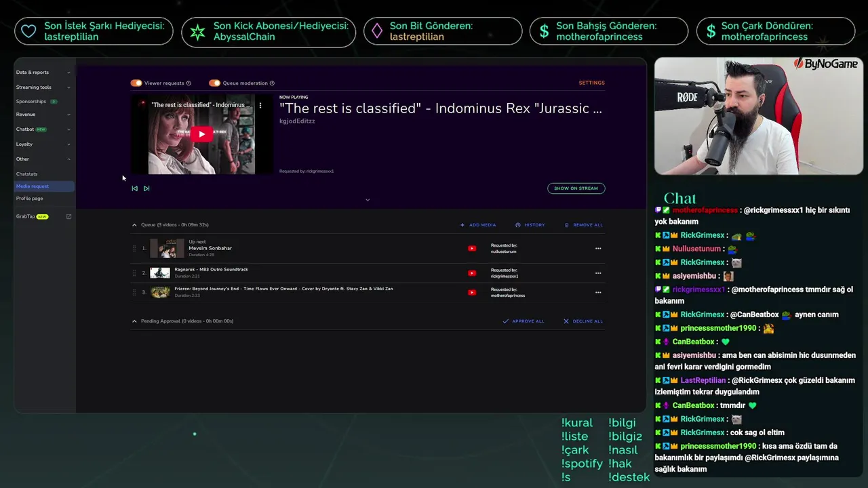Collapse the Queue section
The width and height of the screenshot is (868, 488).
134,225
